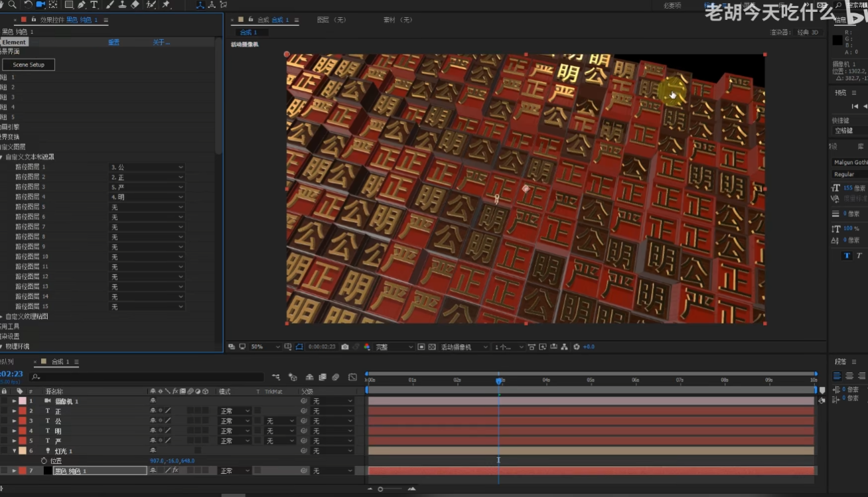Toggle the position stopwatch for 灯光 1
Screen dimensions: 868x497
pos(44,461)
